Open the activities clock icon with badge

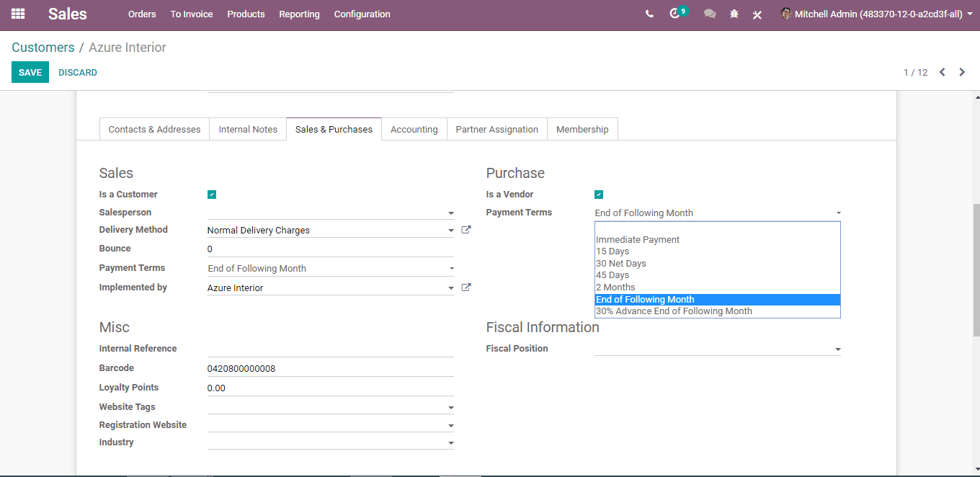coord(676,13)
